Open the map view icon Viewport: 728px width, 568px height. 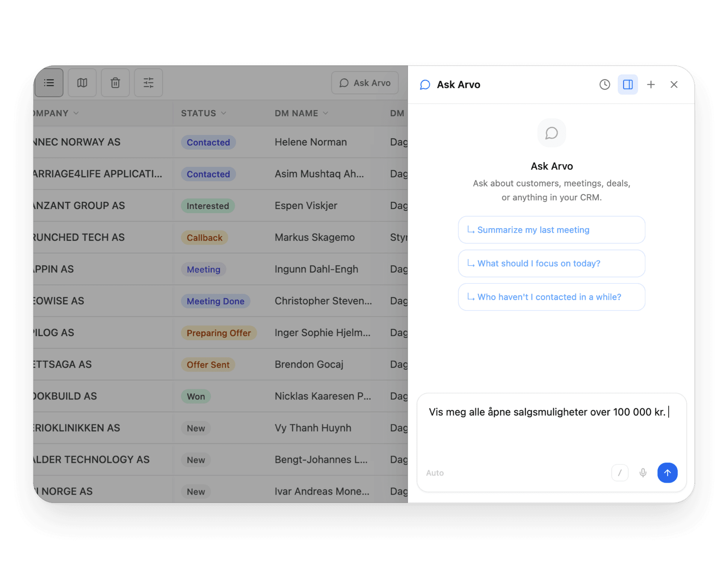pos(82,83)
